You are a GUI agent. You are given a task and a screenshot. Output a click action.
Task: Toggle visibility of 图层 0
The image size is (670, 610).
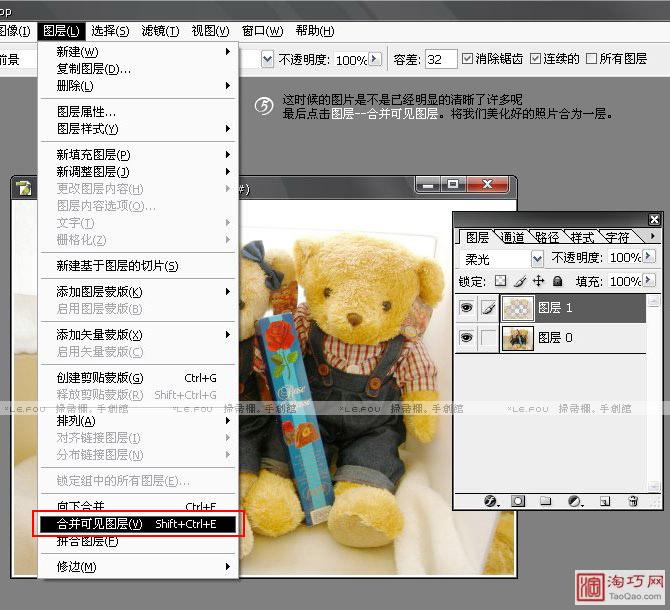click(x=466, y=339)
